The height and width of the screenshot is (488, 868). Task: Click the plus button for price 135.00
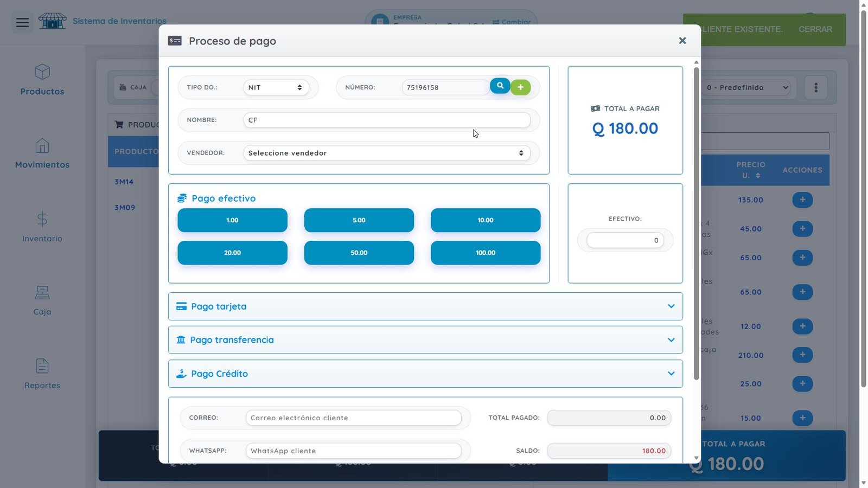click(x=802, y=200)
